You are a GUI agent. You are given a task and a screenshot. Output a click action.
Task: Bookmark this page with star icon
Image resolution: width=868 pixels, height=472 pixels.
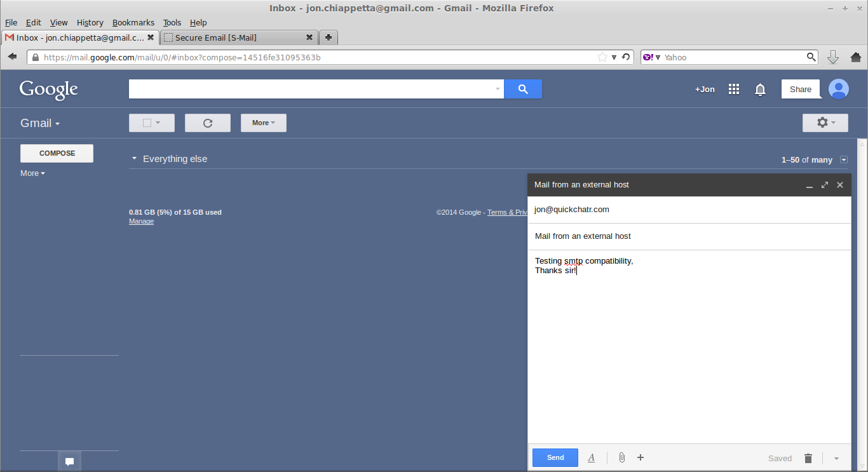click(x=602, y=57)
